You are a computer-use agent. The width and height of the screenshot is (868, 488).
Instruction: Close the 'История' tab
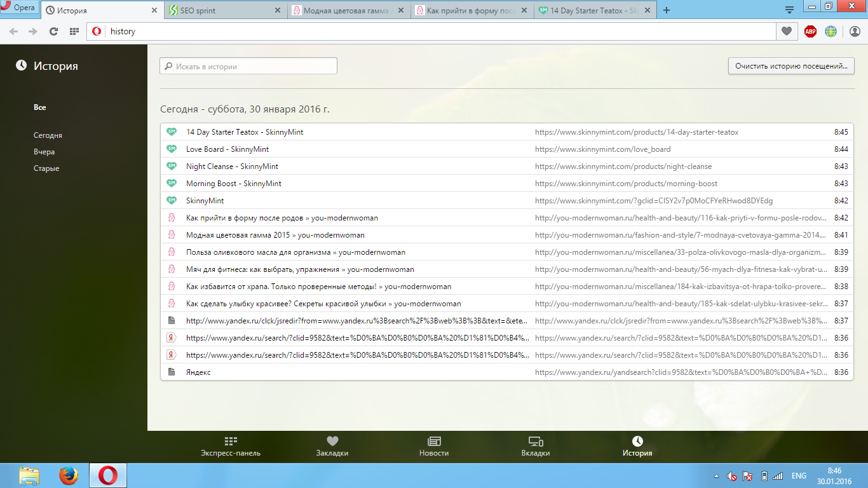click(x=154, y=10)
